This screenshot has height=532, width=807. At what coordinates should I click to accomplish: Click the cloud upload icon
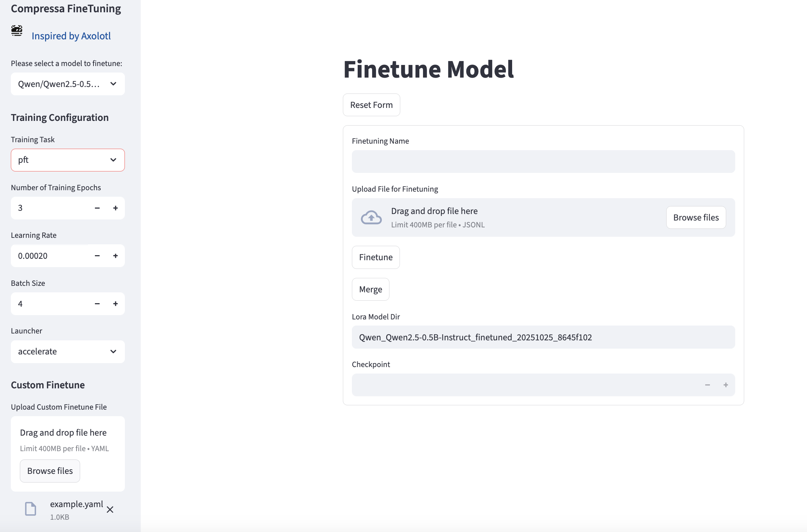click(x=371, y=217)
